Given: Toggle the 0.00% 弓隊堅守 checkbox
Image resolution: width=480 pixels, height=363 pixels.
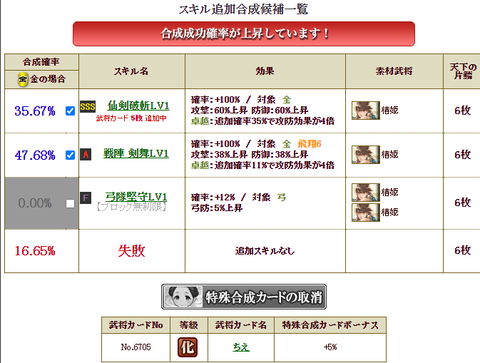Looking at the screenshot, I should coord(70,203).
